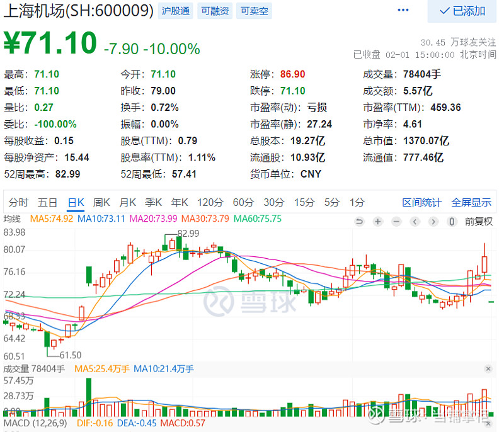Click the 换手 value 0.72%

coord(164,107)
